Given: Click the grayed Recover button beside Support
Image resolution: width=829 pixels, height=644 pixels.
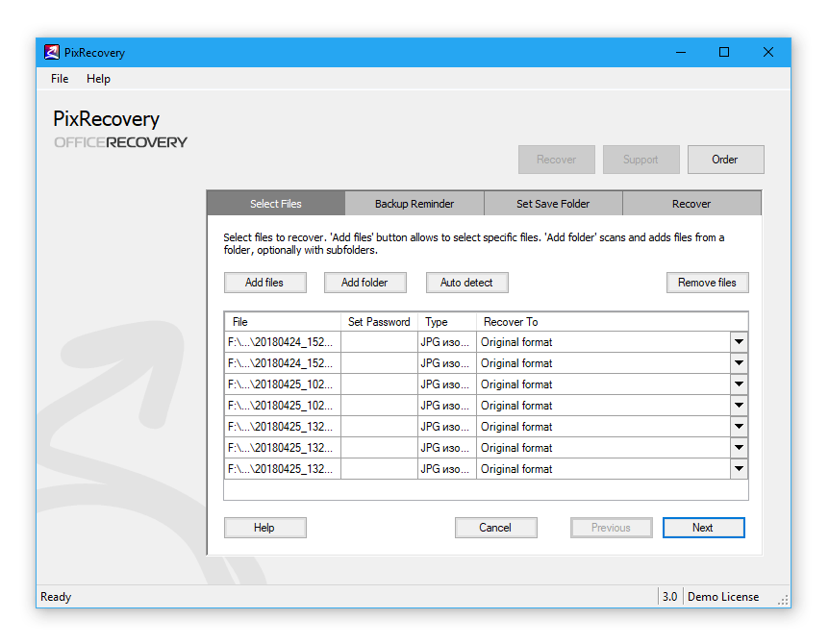Looking at the screenshot, I should coord(556,160).
